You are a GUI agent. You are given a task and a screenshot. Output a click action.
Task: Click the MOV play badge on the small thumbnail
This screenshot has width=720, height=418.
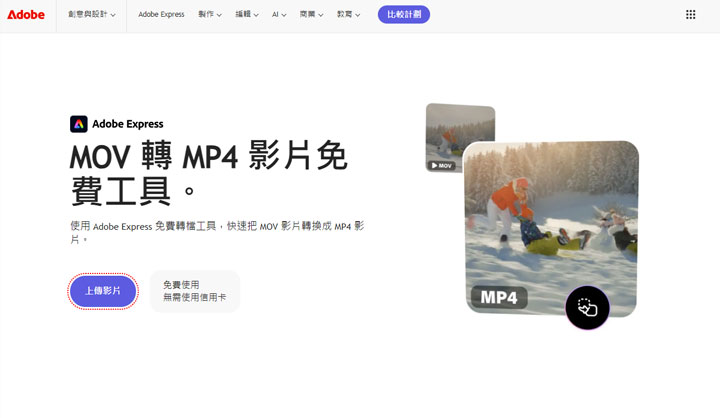point(441,165)
